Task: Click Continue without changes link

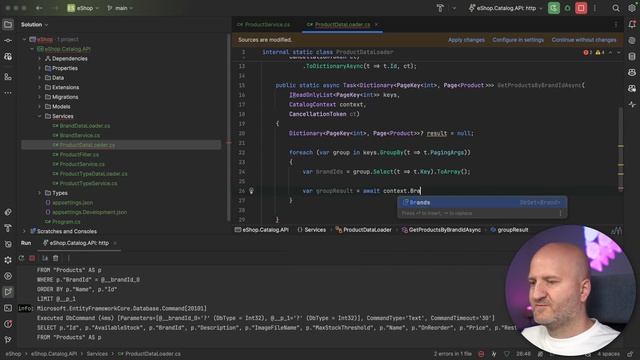Action: (x=584, y=40)
